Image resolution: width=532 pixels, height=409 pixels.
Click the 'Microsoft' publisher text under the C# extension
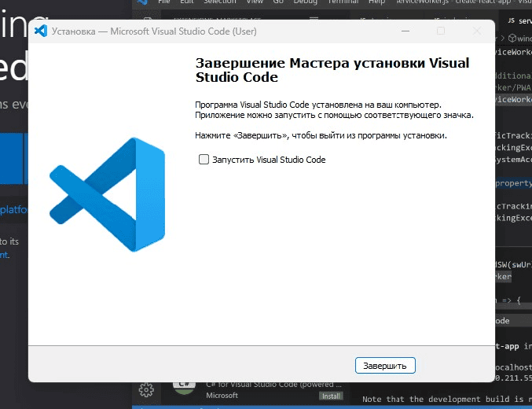[x=222, y=396]
